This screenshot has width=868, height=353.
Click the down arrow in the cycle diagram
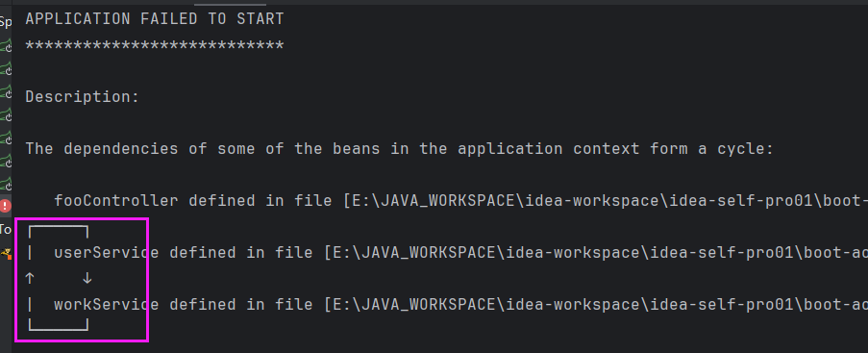click(87, 279)
